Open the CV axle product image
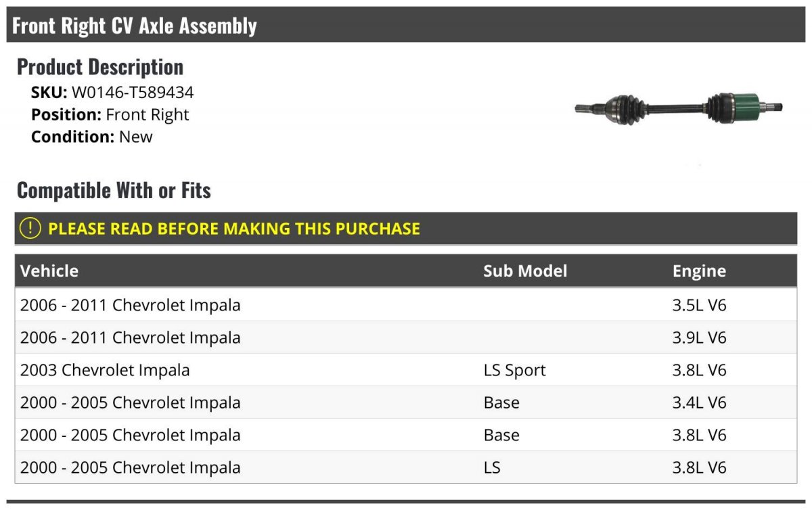Screen dimensions: 812x510 point(679,108)
